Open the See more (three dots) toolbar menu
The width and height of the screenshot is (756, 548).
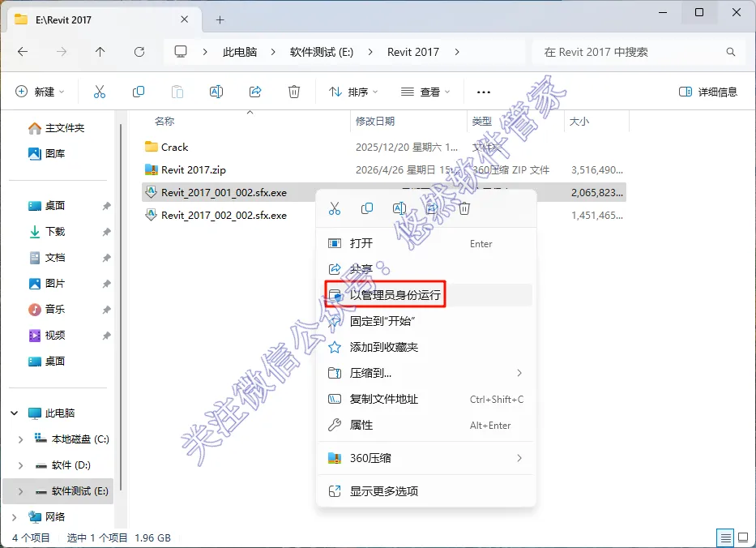[483, 92]
